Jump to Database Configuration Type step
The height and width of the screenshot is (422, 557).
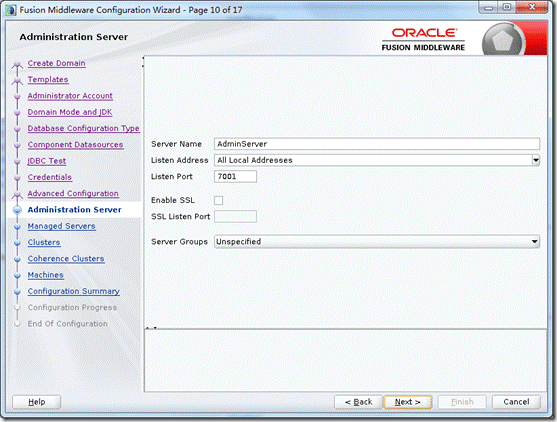point(83,128)
